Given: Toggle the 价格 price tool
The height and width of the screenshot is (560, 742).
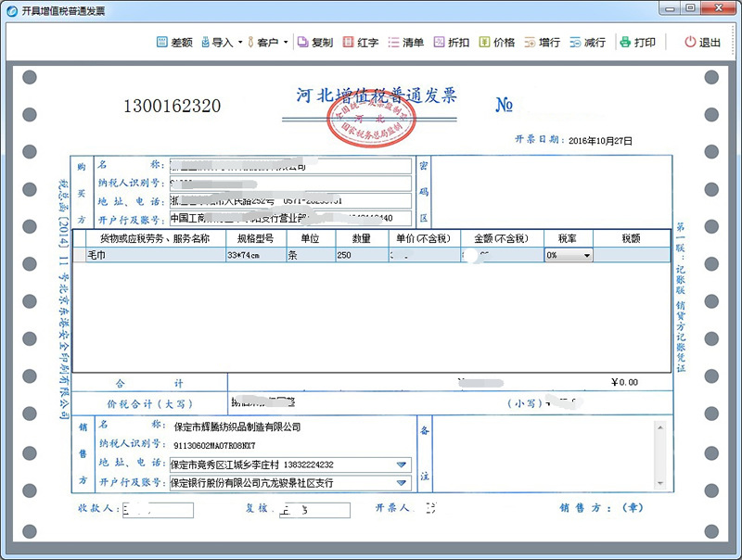Looking at the screenshot, I should [x=497, y=42].
